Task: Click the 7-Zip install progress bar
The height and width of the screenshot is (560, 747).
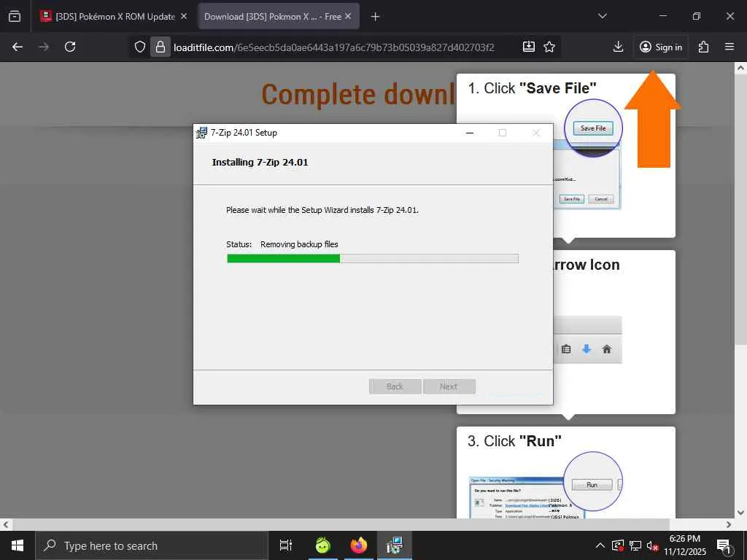Action: click(373, 259)
